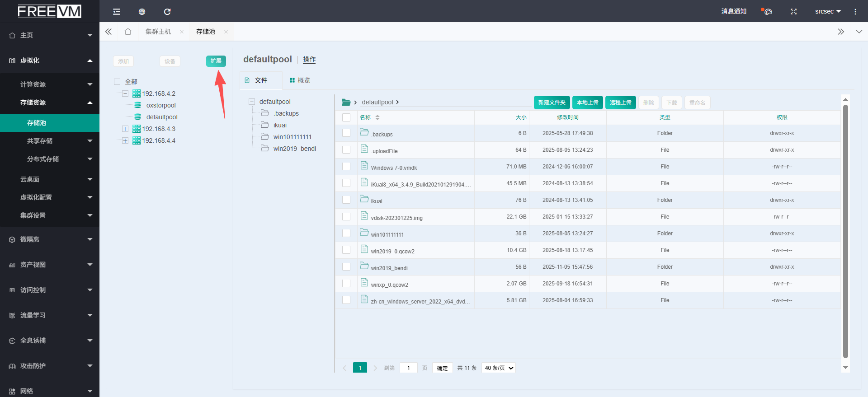Toggle fullscreen with the expand icon
Screen dimensions: 868x397
(x=793, y=12)
